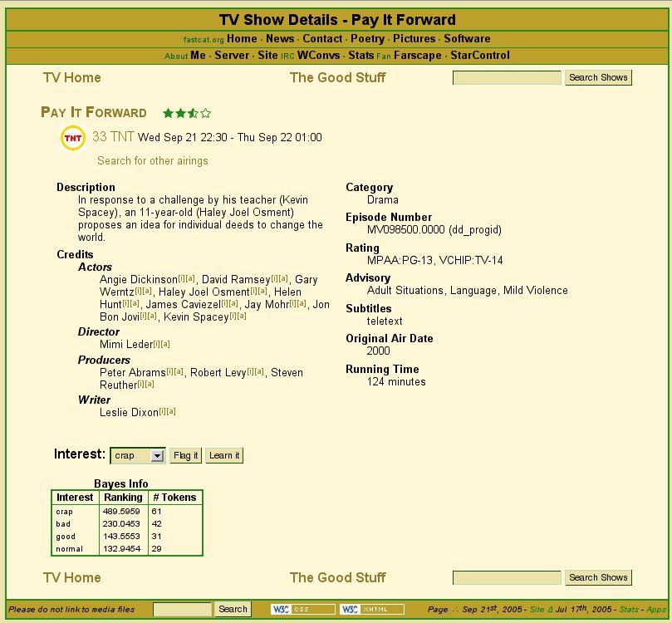Click the bad row in Bayes Info
This screenshot has width=672, height=623.
[127, 523]
